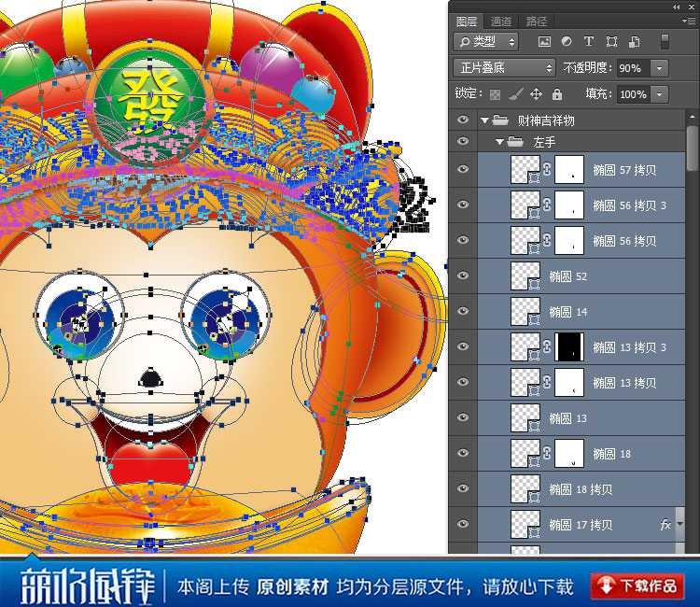Filter layers by shape icon
The height and width of the screenshot is (607, 700).
(611, 42)
